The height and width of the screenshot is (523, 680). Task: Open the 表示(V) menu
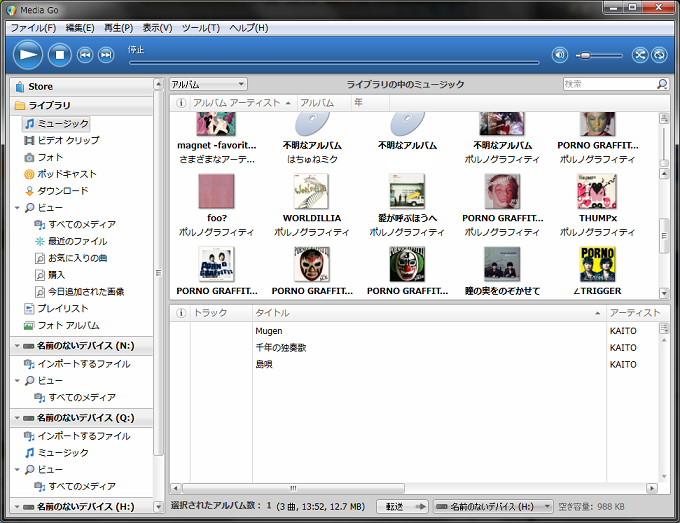[157, 28]
